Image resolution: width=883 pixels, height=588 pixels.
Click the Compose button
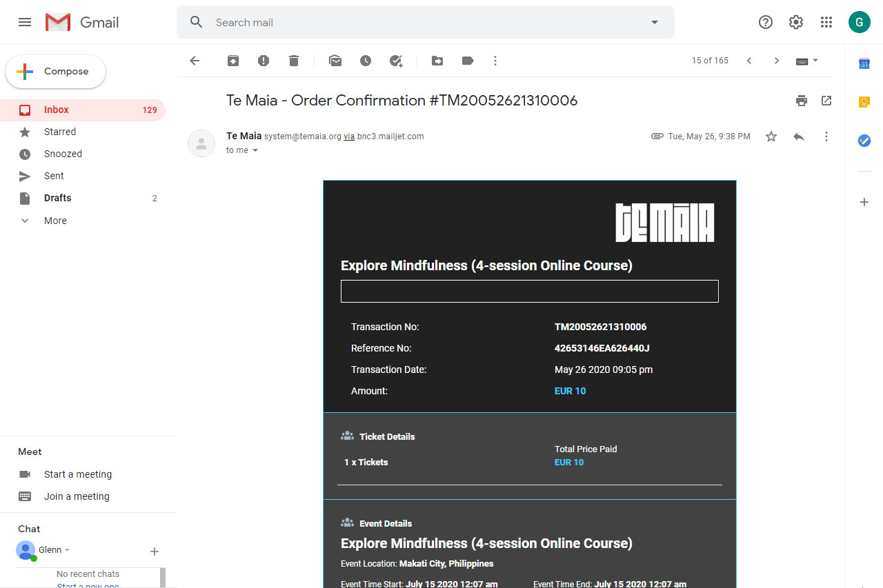click(x=56, y=72)
